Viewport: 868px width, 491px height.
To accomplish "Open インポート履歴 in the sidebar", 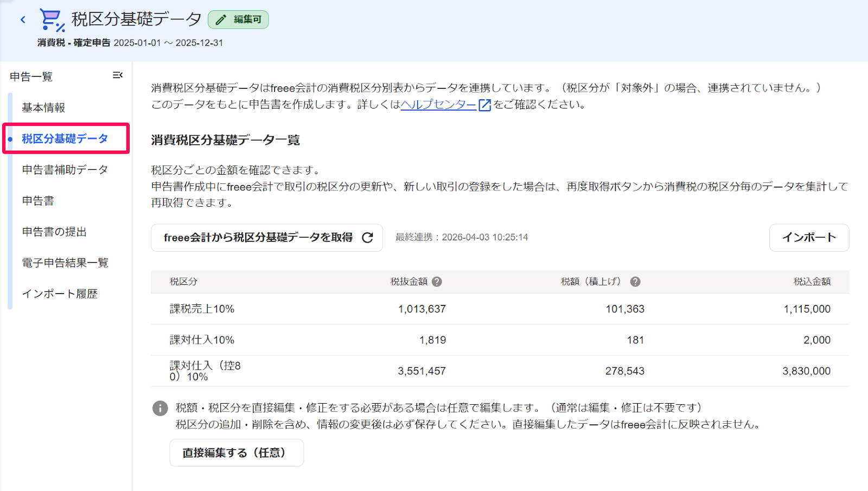I will 60,294.
